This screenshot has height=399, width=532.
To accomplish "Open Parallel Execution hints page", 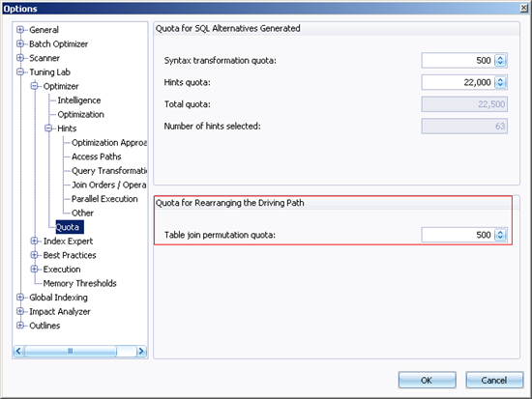I will tap(104, 199).
